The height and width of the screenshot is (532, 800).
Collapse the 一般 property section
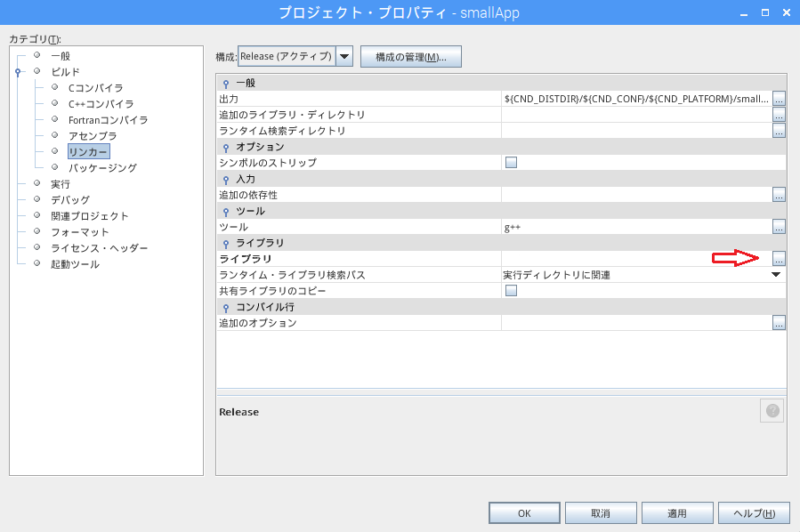(226, 83)
